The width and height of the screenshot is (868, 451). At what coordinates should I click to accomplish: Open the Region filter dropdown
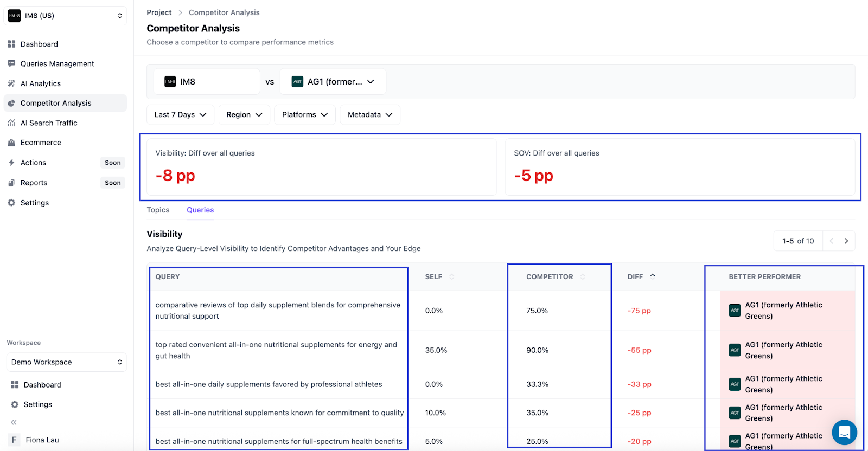tap(244, 115)
